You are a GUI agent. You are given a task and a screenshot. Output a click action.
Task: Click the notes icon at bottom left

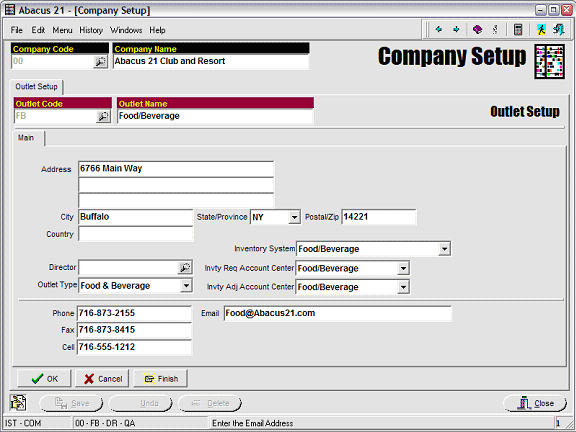point(18,403)
